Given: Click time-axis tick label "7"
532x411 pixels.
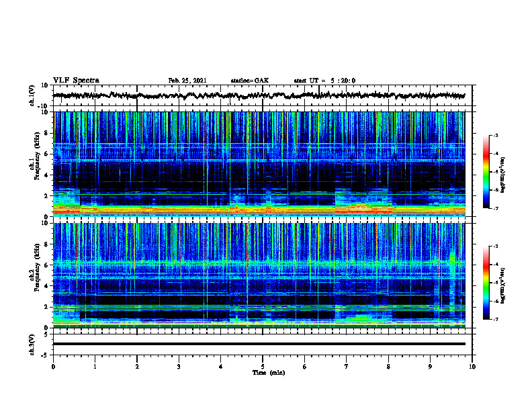Looking at the screenshot, I should (347, 367).
